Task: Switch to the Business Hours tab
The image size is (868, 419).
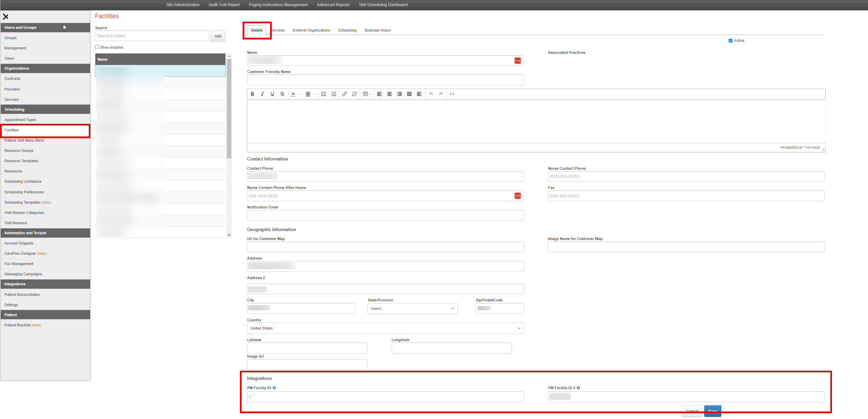Action: pos(377,30)
